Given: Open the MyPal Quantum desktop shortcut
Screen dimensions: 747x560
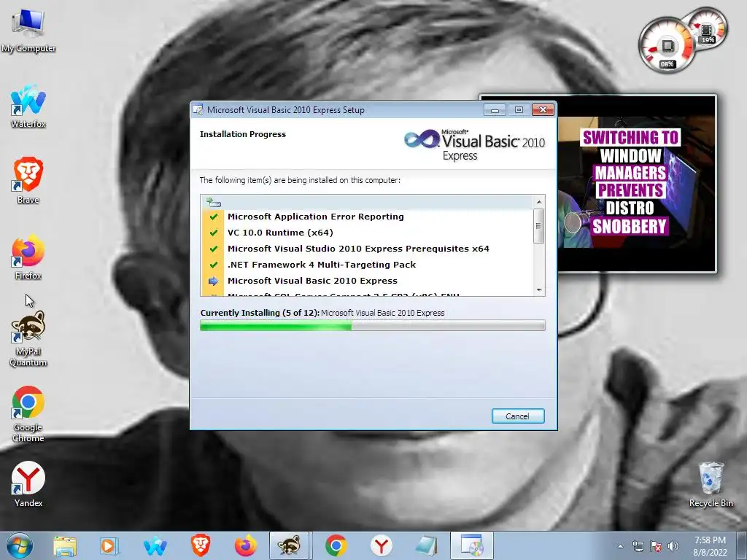Looking at the screenshot, I should 28,338.
